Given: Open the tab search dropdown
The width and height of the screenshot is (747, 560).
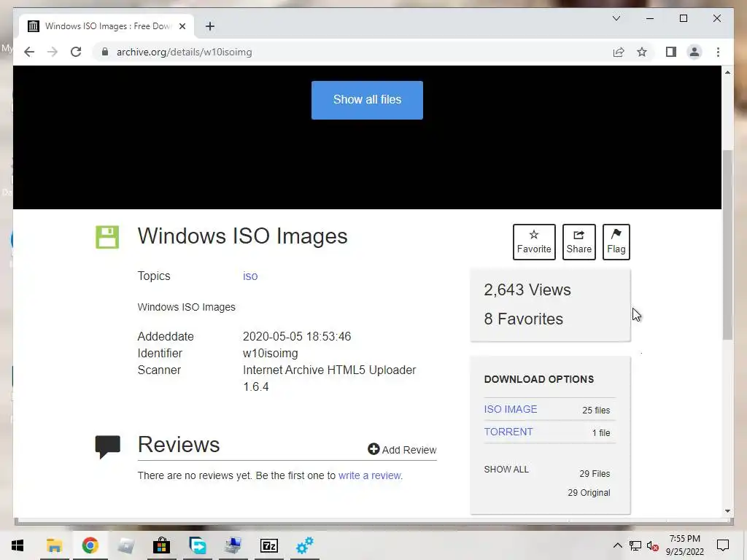Looking at the screenshot, I should coord(616,18).
